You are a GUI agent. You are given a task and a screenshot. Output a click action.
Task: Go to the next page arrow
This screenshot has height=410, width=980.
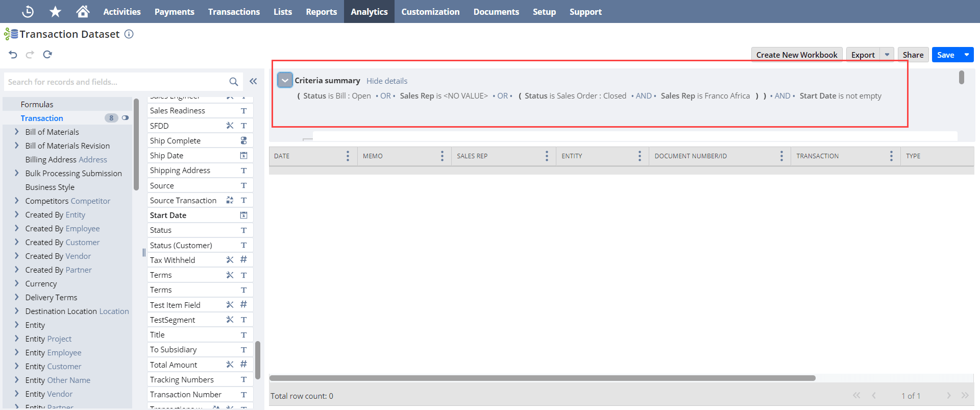click(948, 395)
